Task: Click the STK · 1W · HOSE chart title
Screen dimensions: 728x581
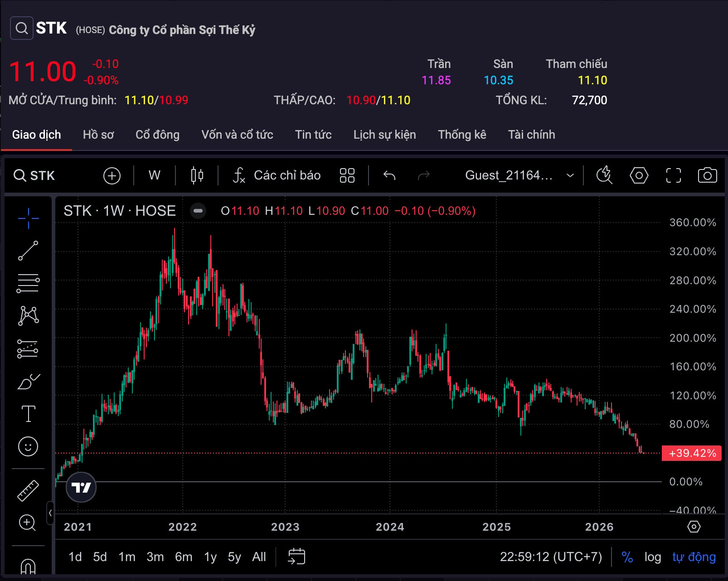Action: coord(120,211)
